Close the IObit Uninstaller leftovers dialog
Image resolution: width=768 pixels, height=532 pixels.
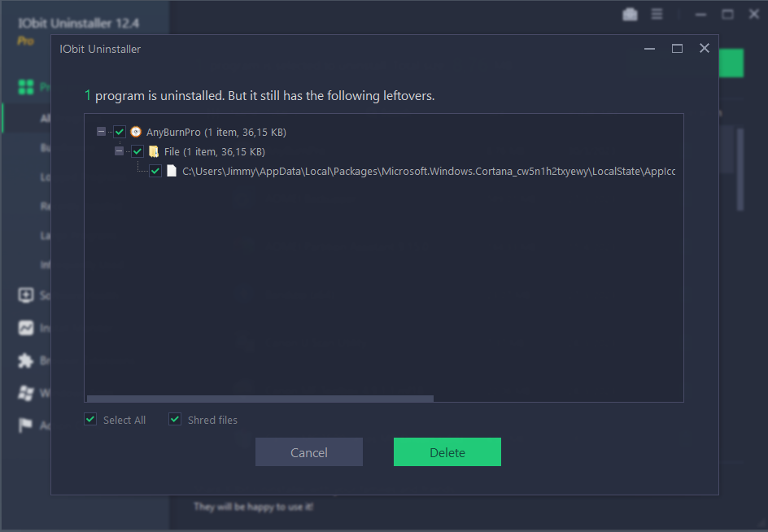(705, 48)
